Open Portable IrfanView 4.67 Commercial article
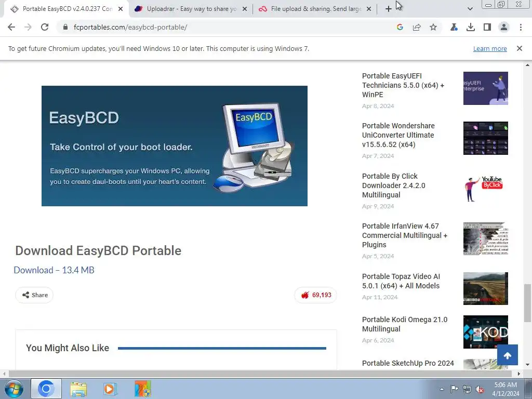This screenshot has height=399, width=532. [x=405, y=235]
